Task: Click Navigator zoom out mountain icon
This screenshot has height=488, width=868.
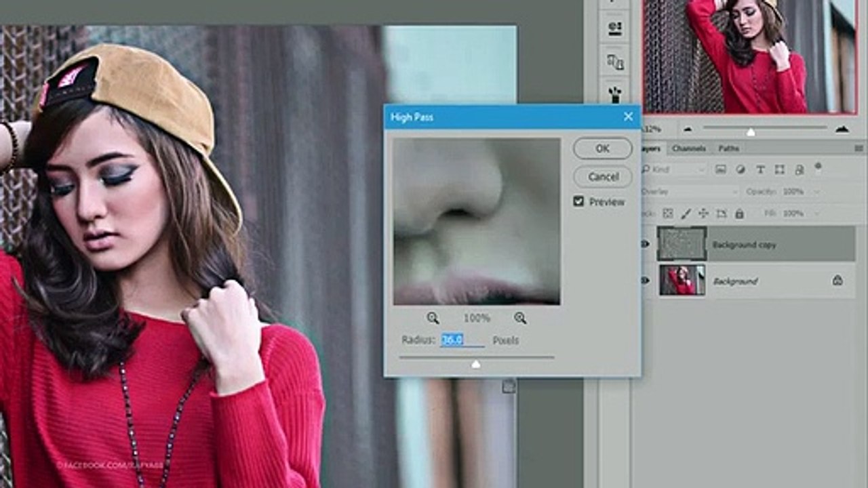Action: (687, 129)
